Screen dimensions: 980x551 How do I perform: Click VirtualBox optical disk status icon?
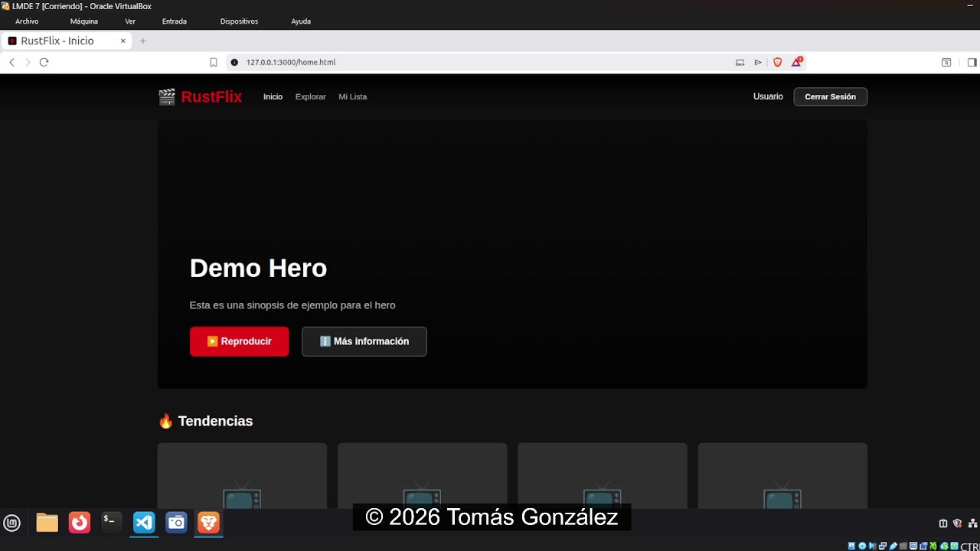point(862,546)
